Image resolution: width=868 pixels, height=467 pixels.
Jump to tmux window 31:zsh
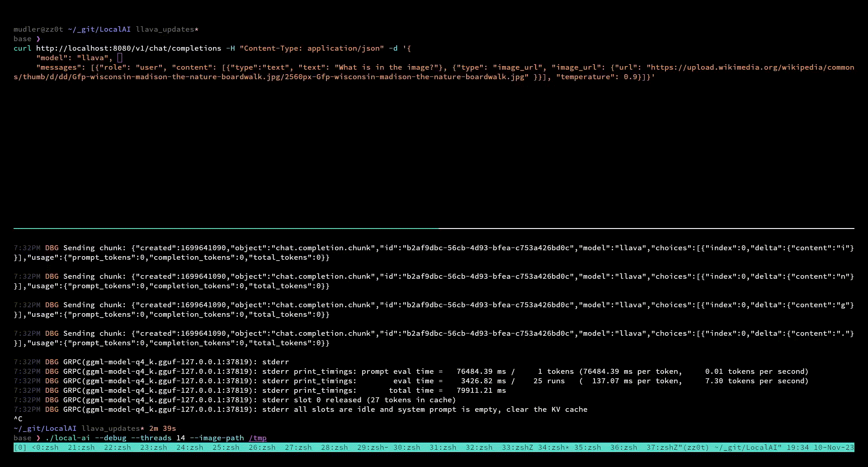443,448
